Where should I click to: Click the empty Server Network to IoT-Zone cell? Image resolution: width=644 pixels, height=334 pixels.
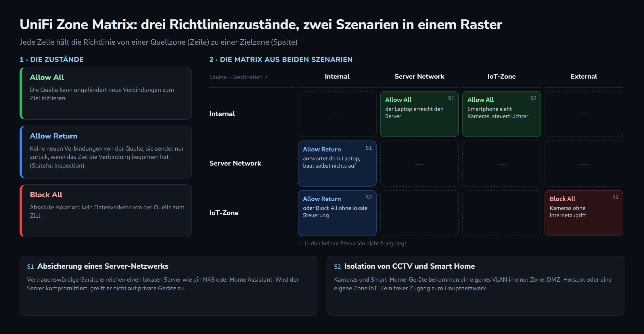click(501, 164)
